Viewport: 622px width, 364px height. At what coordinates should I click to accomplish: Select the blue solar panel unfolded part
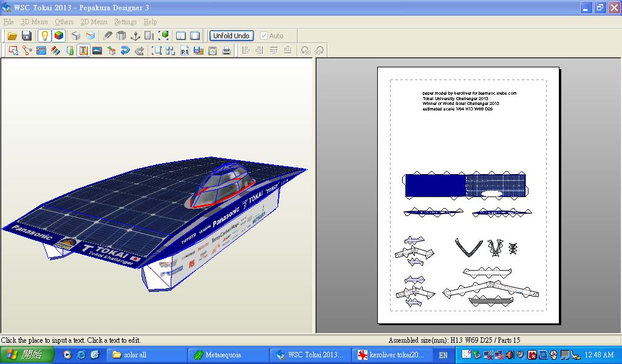[465, 185]
